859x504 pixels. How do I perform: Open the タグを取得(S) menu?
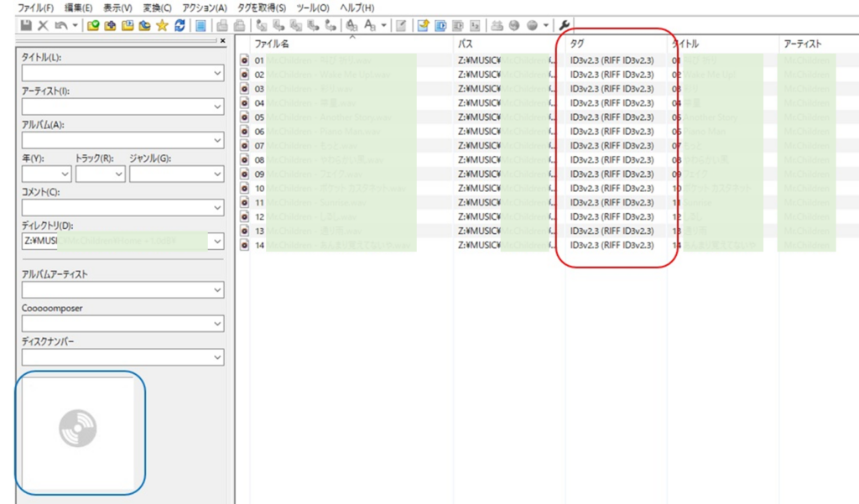(260, 8)
